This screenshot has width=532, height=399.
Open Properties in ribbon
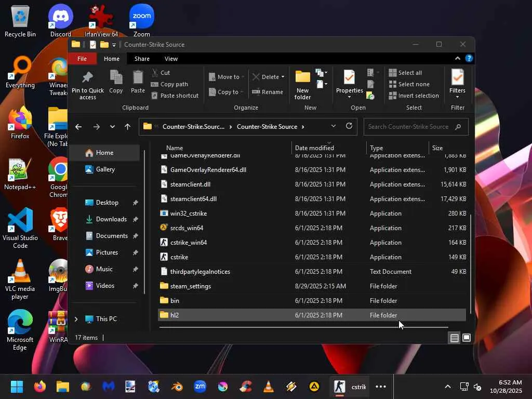(x=350, y=85)
